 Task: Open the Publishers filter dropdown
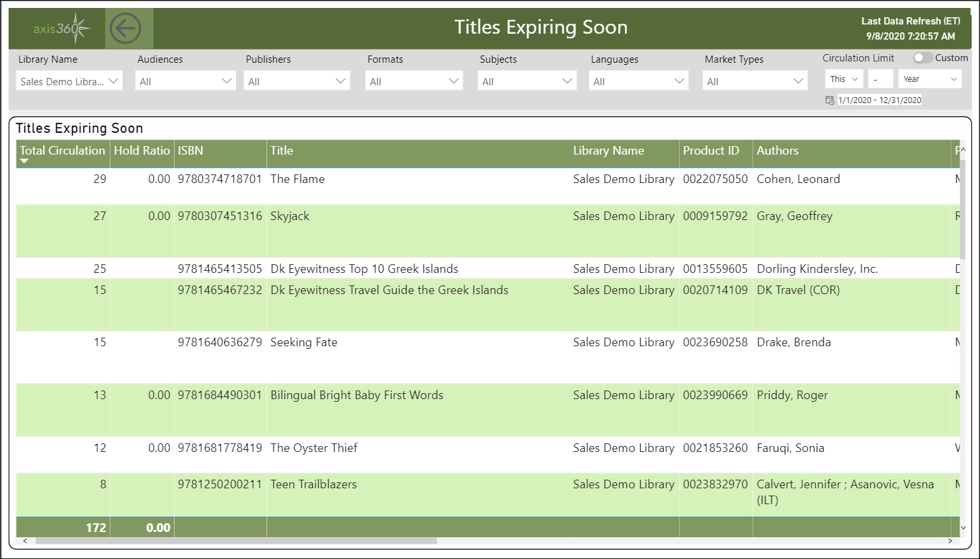296,80
